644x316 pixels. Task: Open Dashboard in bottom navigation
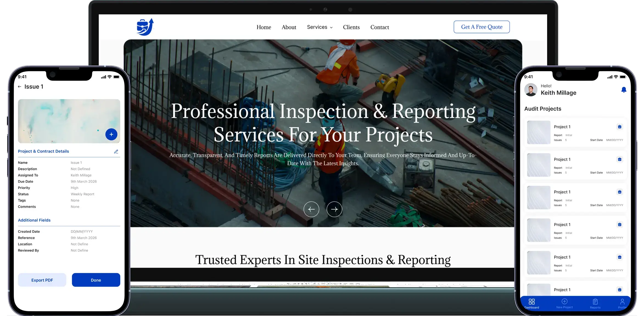tap(532, 304)
